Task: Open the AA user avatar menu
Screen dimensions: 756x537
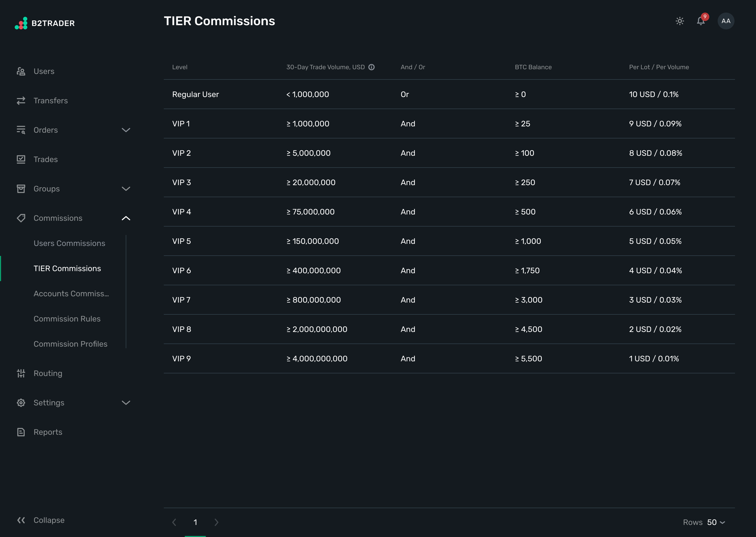Action: point(725,21)
